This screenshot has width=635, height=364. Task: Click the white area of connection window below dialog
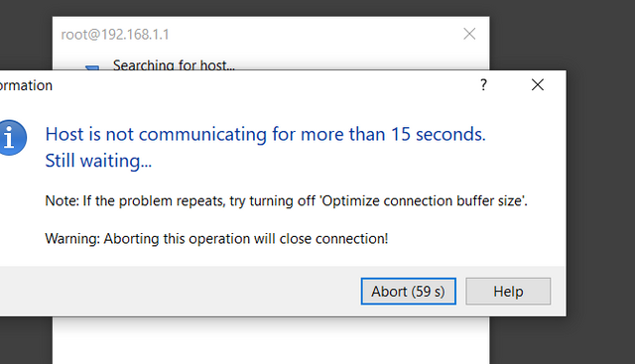pyautogui.click(x=271, y=340)
